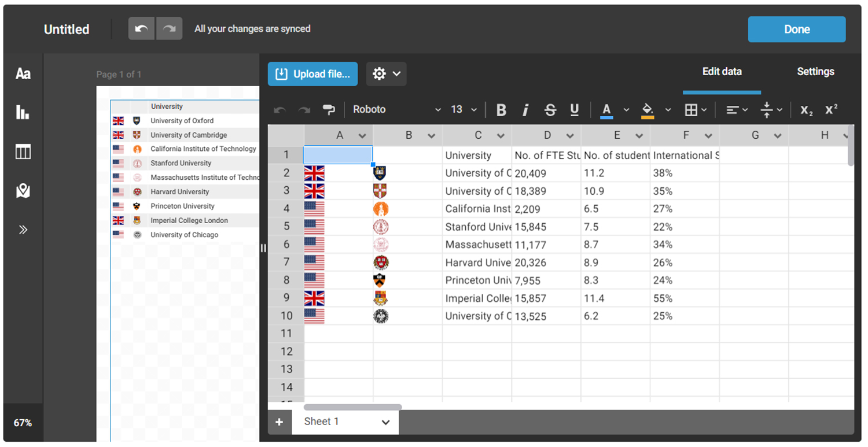The width and height of the screenshot is (868, 447).
Task: Click the panel divider handle
Action: coord(263,248)
